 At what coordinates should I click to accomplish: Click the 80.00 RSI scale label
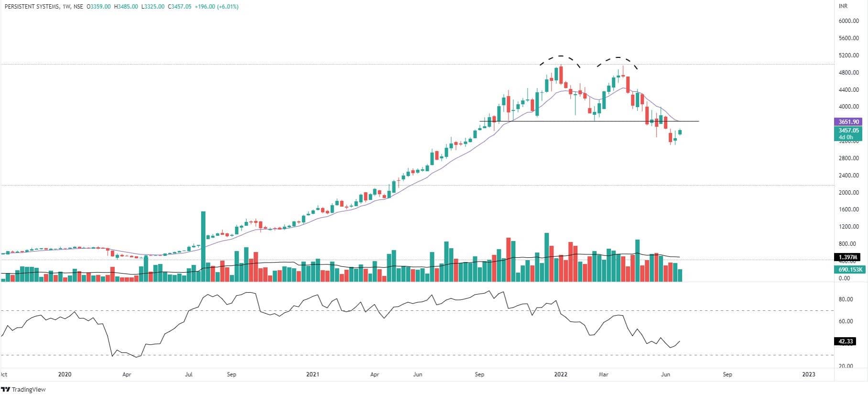846,299
